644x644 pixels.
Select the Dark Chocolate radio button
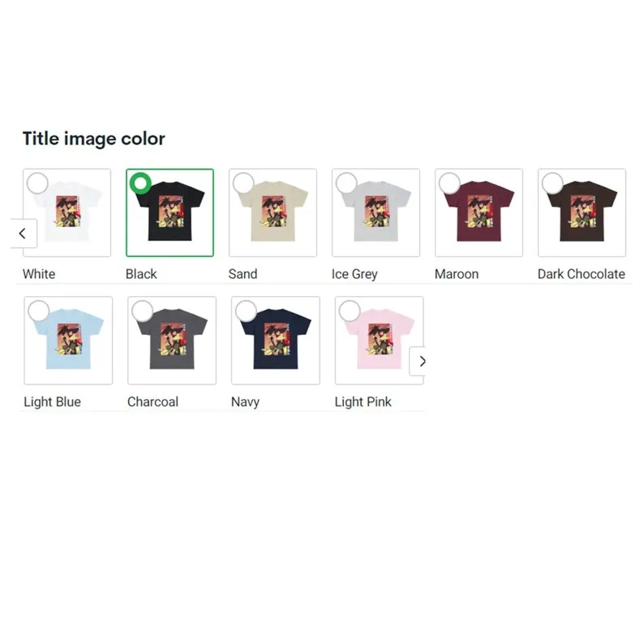pos(553,183)
